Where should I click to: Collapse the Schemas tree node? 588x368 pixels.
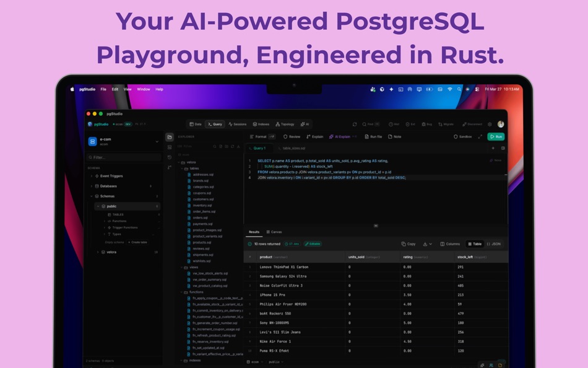[x=91, y=196]
